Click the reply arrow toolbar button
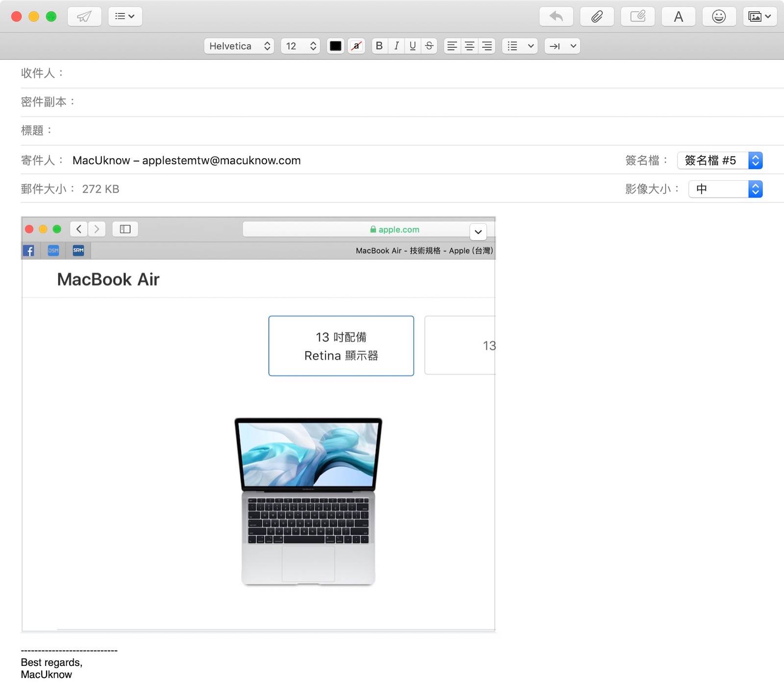This screenshot has height=685, width=784. [x=556, y=17]
